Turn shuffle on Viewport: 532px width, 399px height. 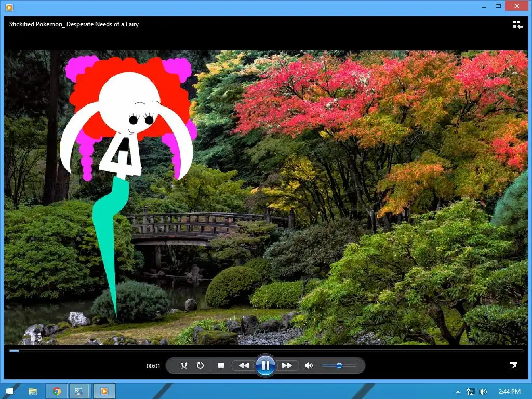[x=184, y=365]
